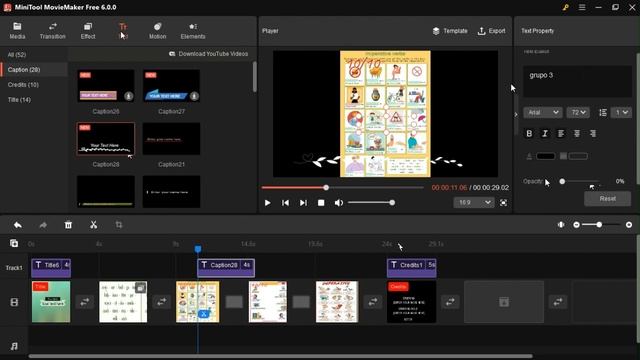Open the Arial font dropdown
Viewport: 640px width, 360px height.
pyautogui.click(x=542, y=112)
